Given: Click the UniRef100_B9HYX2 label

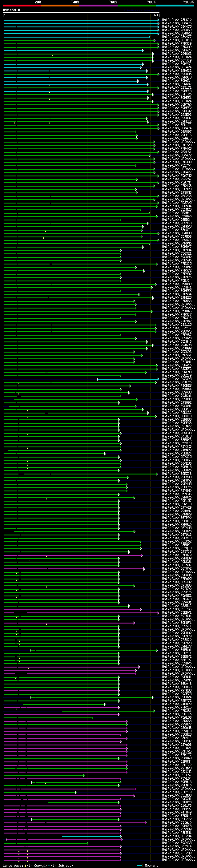Looking at the screenshot, I should (177, 64).
